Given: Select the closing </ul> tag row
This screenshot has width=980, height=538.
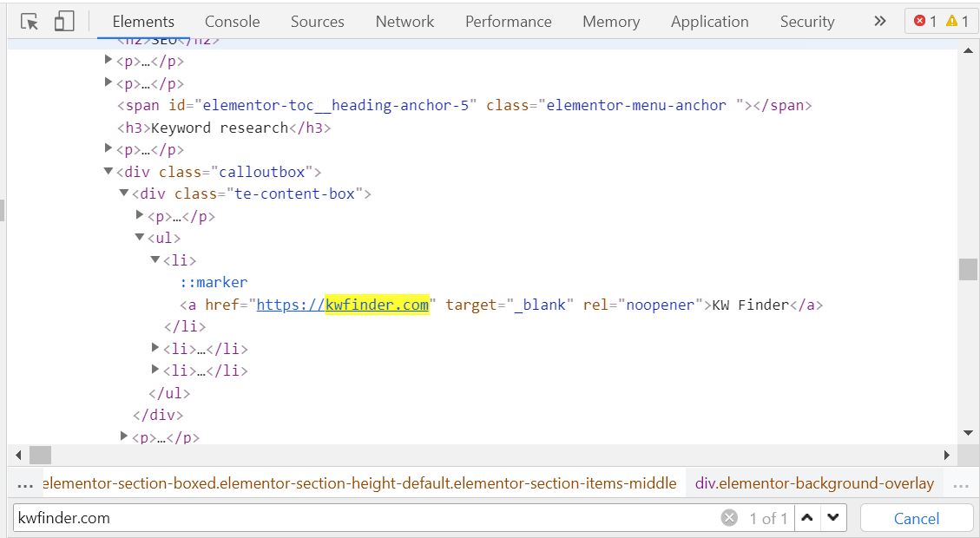Looking at the screenshot, I should click(x=168, y=393).
